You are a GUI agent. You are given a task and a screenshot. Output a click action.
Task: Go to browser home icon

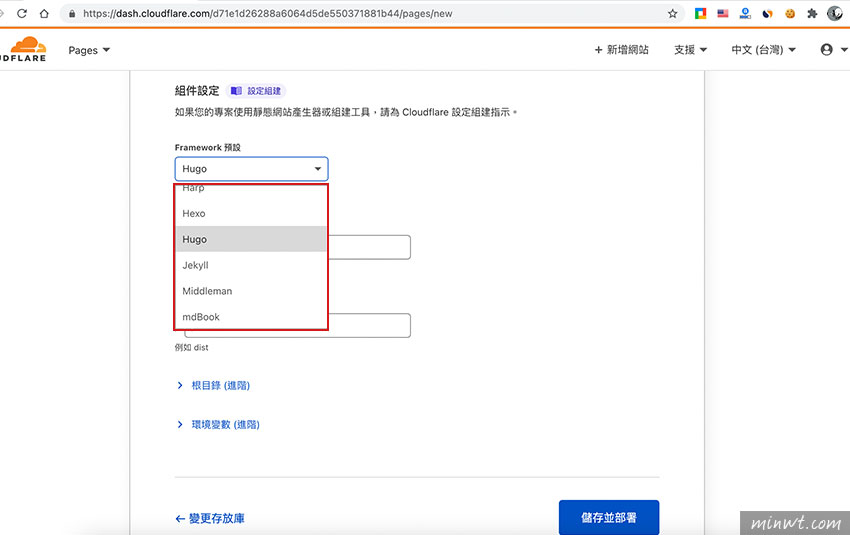pyautogui.click(x=44, y=14)
